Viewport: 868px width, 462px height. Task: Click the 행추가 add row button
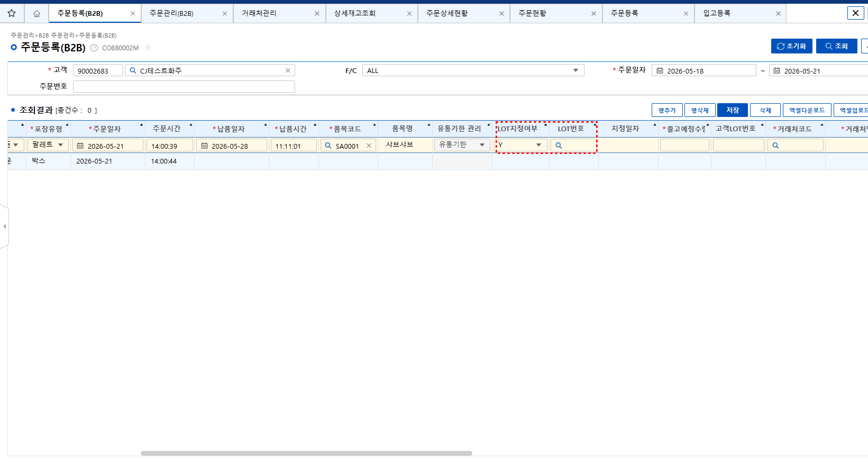667,110
